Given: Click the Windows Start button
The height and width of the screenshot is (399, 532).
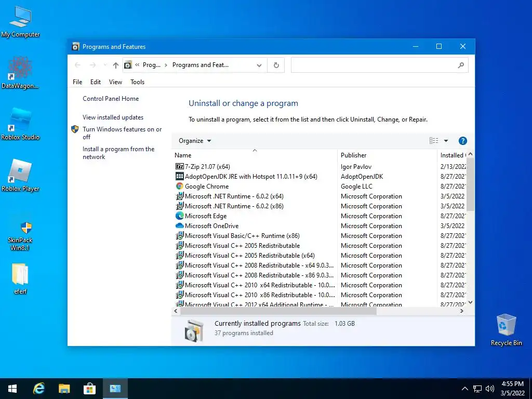Looking at the screenshot, I should pyautogui.click(x=12, y=389).
